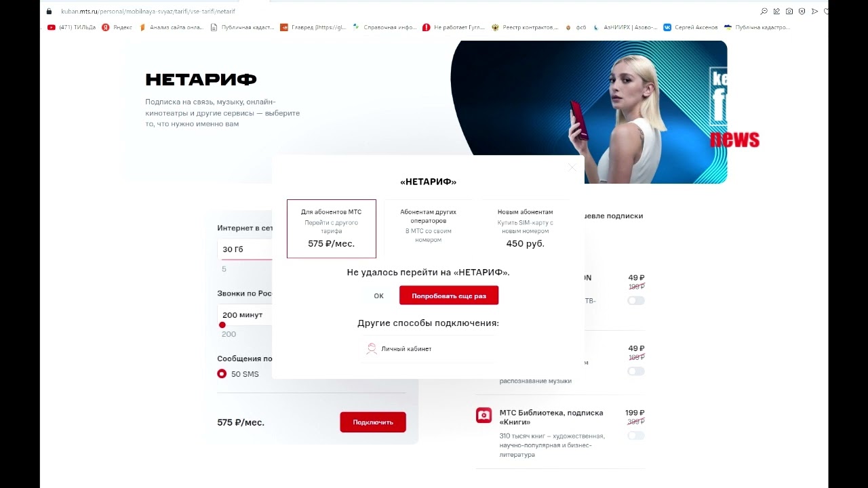
Task: Select the 50 SMS radio button
Action: coord(222,373)
